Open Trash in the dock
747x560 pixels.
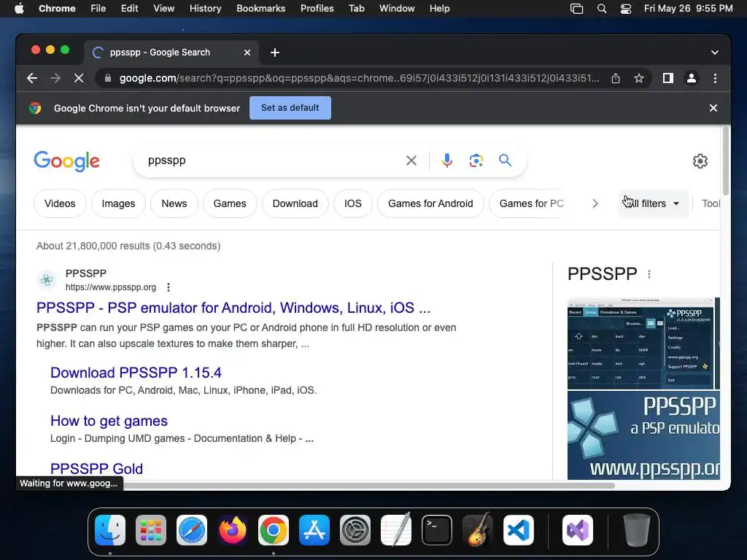pyautogui.click(x=636, y=530)
